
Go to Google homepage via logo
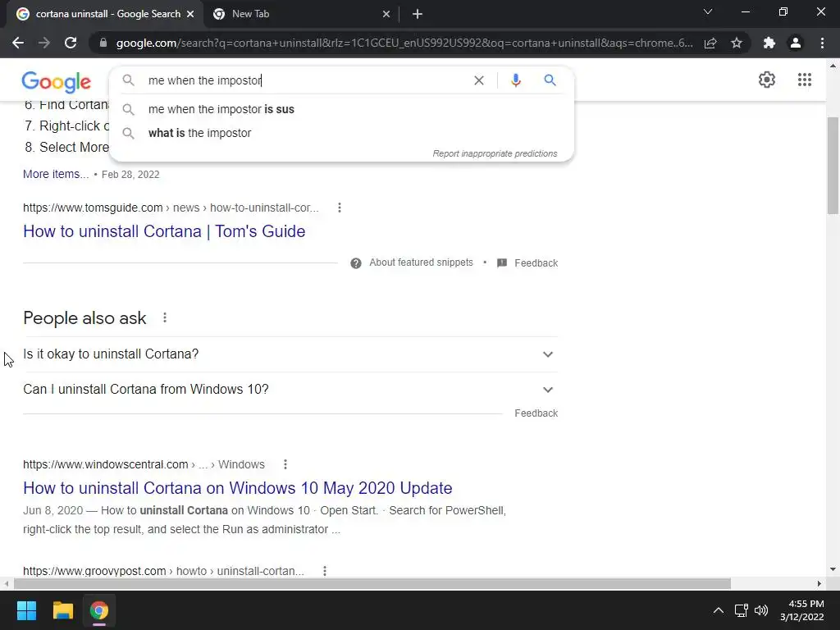[57, 82]
